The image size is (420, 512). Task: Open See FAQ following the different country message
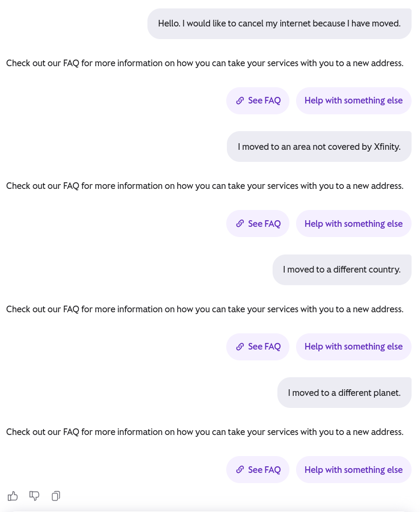(x=258, y=346)
